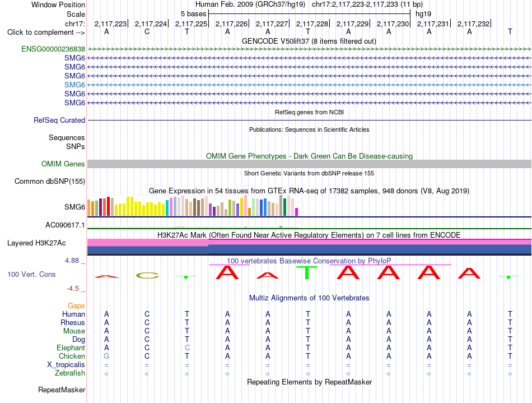This screenshot has width=532, height=403.
Task: Open 'Multiz Alignments of 100 Vertebrates' title
Action: [x=309, y=298]
